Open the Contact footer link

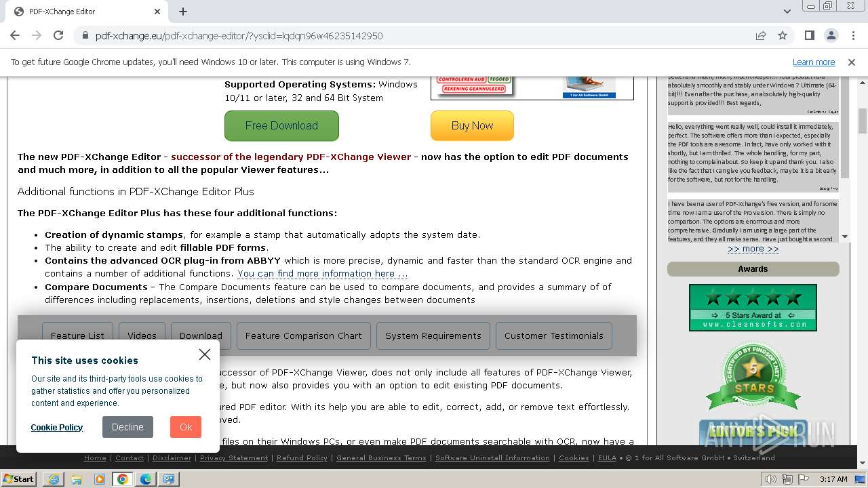coord(130,458)
